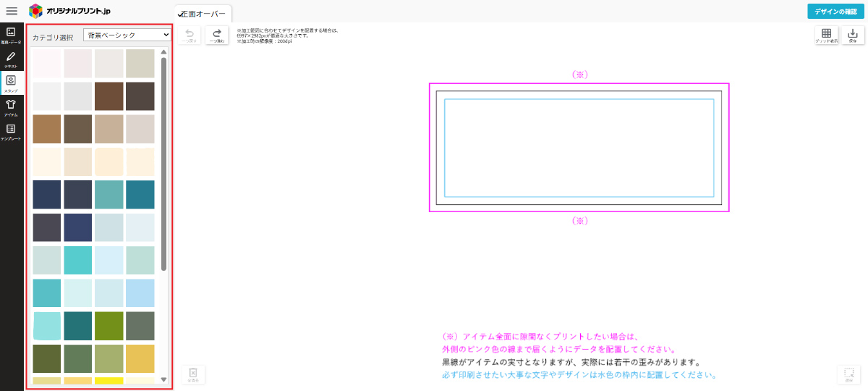Switch to the 正面オーバー tab
The width and height of the screenshot is (868, 391).
203,14
